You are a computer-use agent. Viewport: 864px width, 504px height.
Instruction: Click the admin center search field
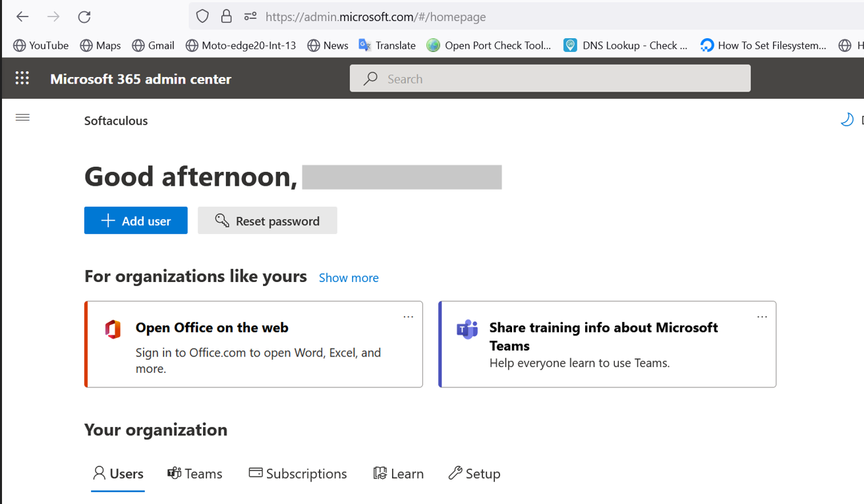click(x=550, y=78)
